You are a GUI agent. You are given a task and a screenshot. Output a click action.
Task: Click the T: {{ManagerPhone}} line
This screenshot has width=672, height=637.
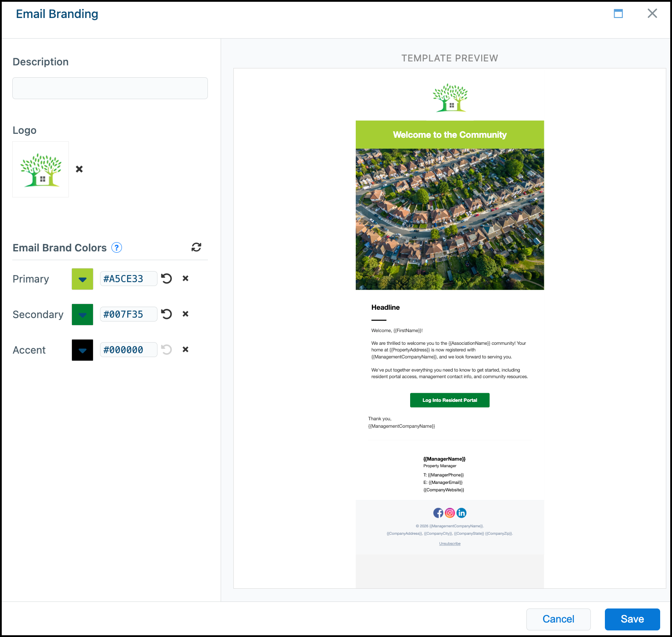click(443, 475)
